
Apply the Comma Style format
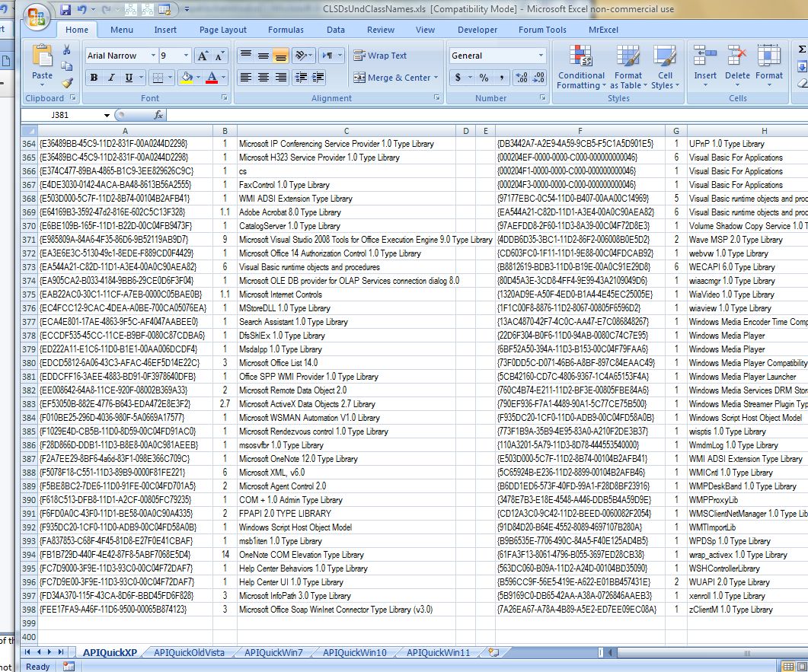(501, 78)
